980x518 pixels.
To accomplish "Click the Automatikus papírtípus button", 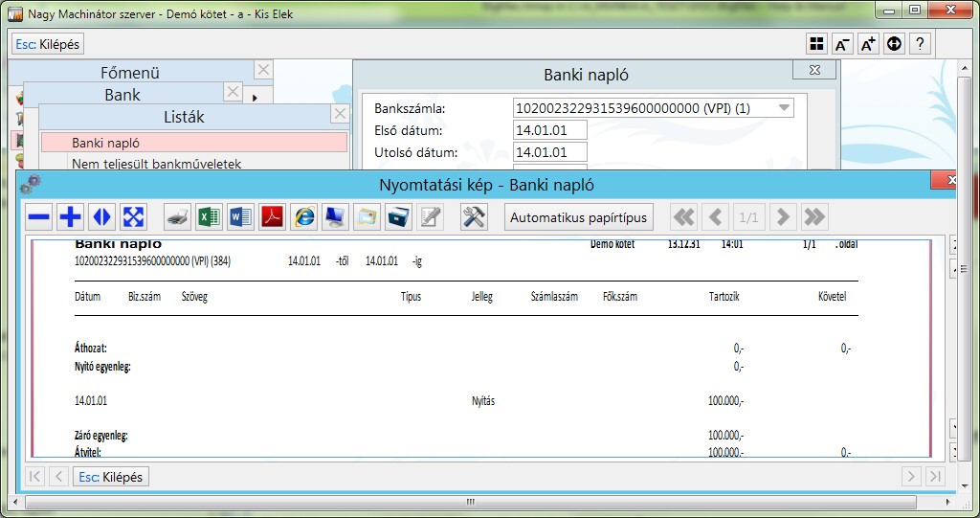I will pyautogui.click(x=578, y=217).
